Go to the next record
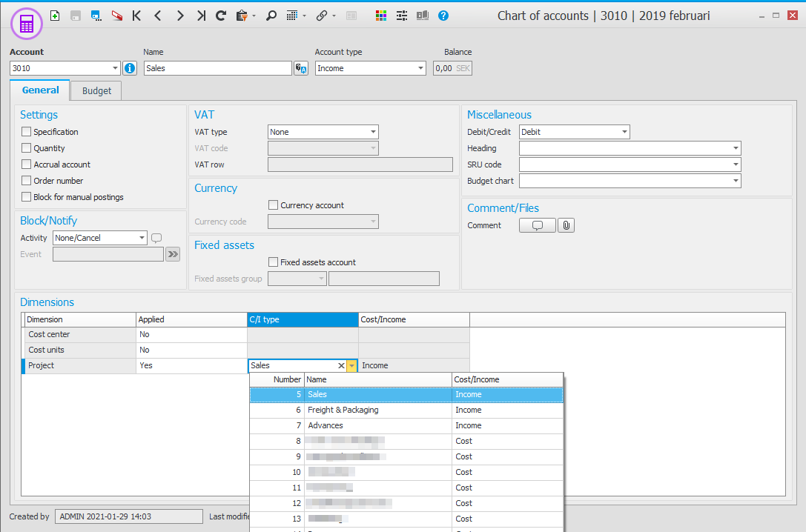The width and height of the screenshot is (806, 532). (180, 16)
